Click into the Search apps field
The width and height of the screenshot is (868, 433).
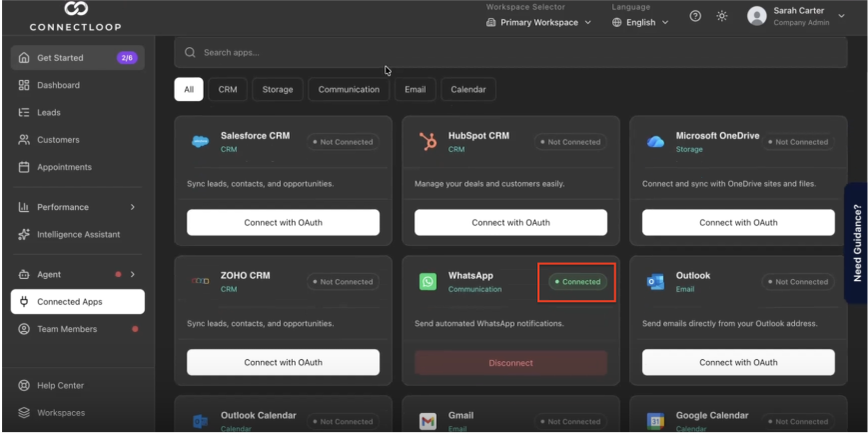(510, 53)
